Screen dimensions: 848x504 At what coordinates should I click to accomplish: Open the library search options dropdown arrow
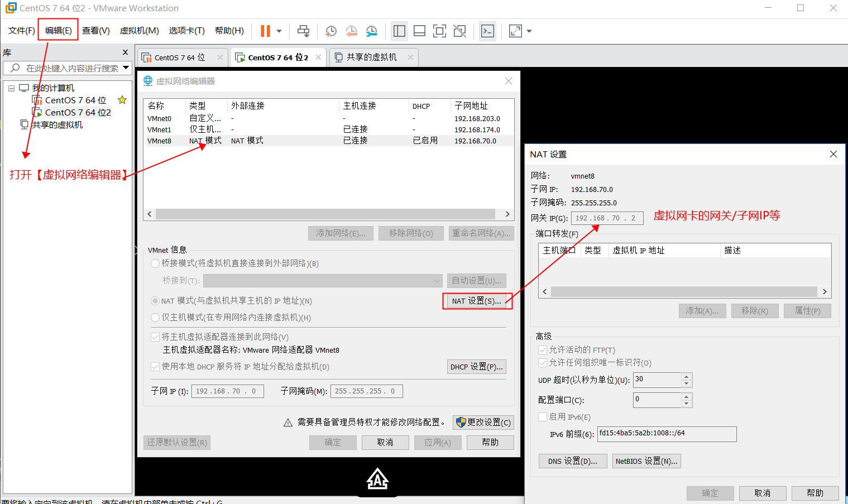[x=126, y=68]
